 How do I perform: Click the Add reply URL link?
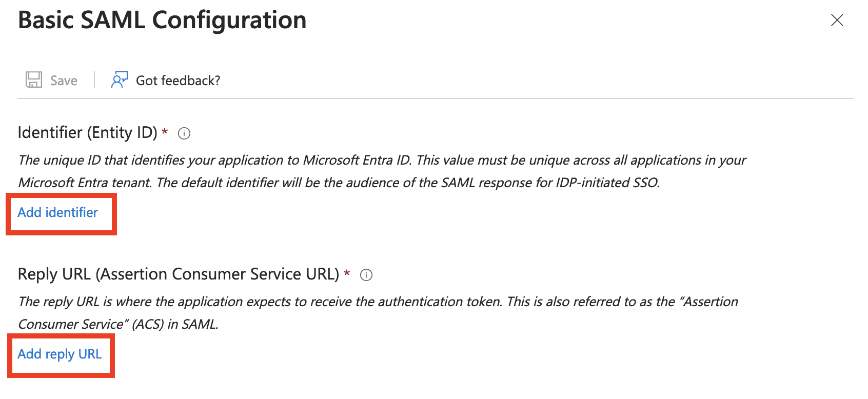click(x=60, y=354)
